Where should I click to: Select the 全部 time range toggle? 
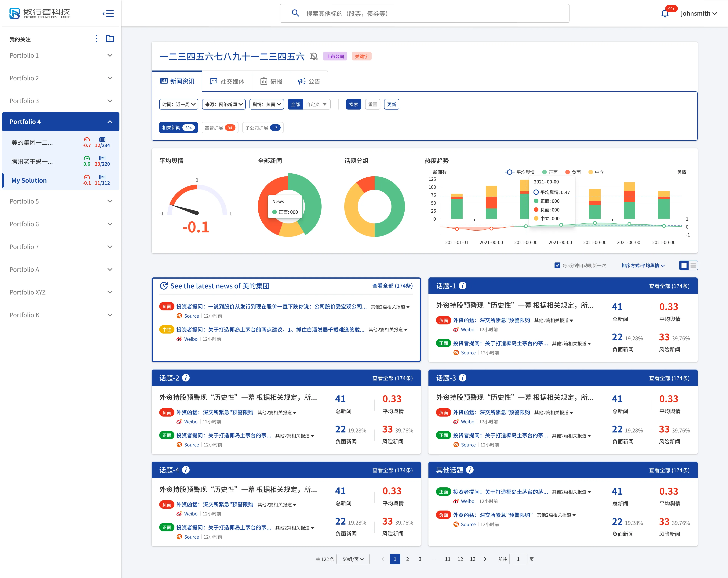[x=295, y=104]
